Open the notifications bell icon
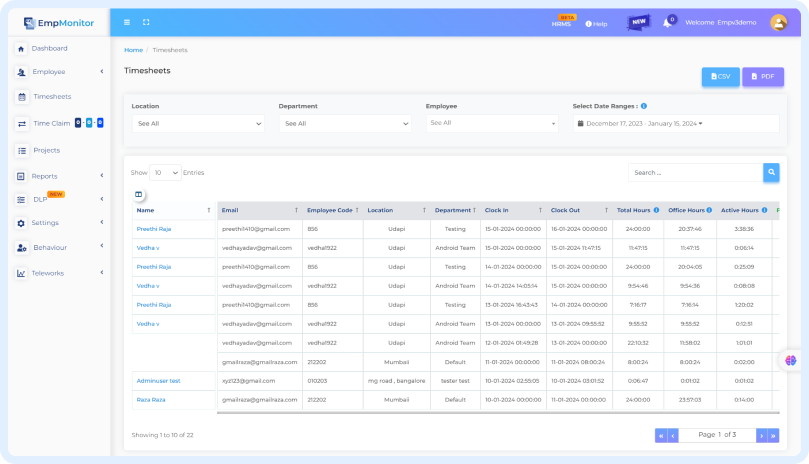This screenshot has height=464, width=809. coord(667,23)
